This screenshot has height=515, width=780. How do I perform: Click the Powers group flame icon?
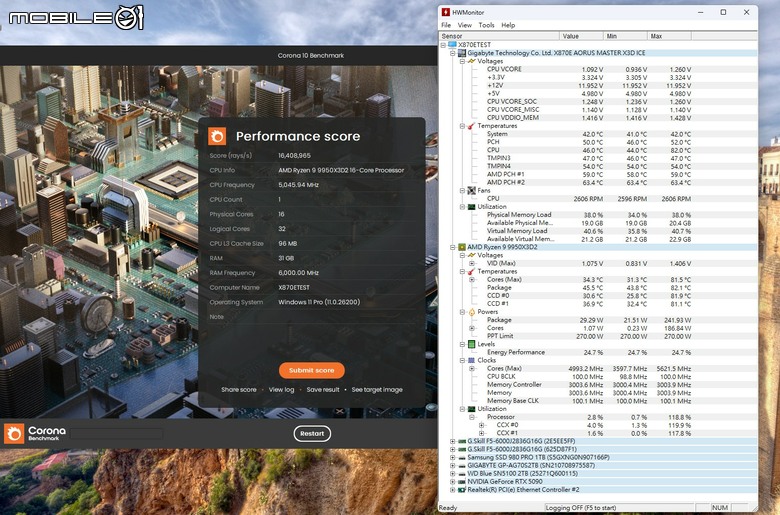tap(472, 312)
